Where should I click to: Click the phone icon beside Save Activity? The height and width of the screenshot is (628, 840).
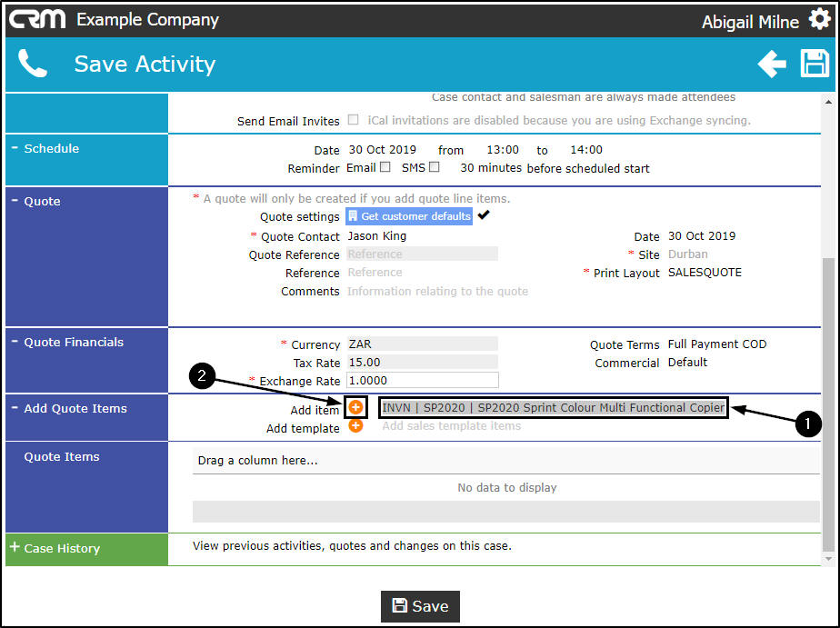click(x=32, y=64)
